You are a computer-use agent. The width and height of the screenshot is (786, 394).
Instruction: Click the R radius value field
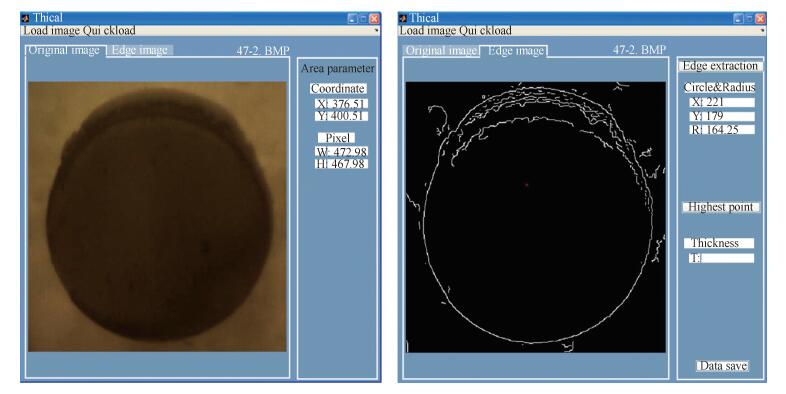[722, 130]
